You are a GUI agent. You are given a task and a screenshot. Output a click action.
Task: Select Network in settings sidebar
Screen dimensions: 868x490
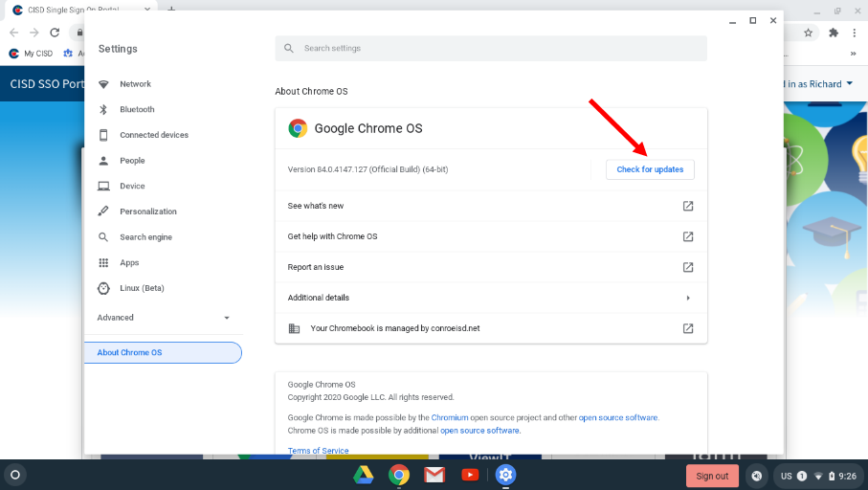(x=135, y=84)
